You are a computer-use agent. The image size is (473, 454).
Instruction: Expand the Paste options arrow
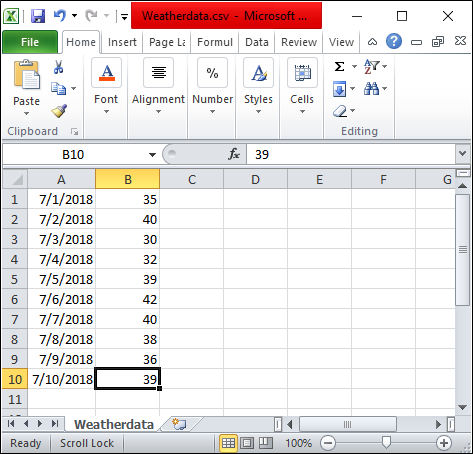(x=26, y=114)
